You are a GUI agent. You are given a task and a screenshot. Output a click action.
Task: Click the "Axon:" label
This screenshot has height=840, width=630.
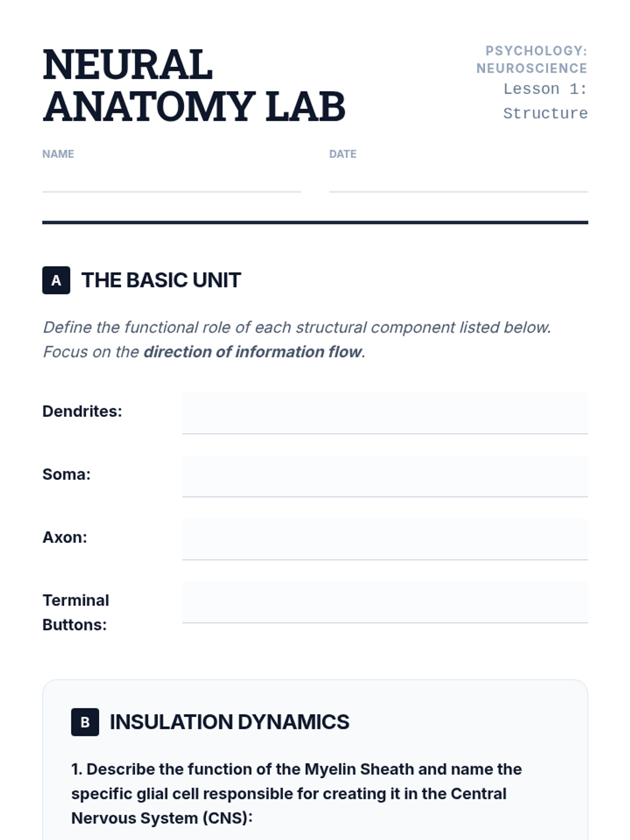tap(65, 537)
